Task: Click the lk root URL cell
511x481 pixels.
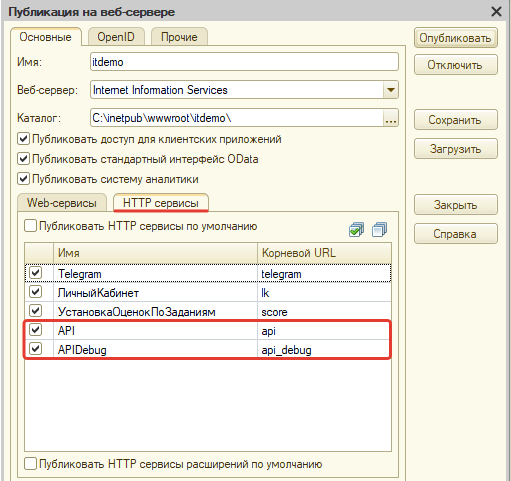Action: (x=324, y=293)
